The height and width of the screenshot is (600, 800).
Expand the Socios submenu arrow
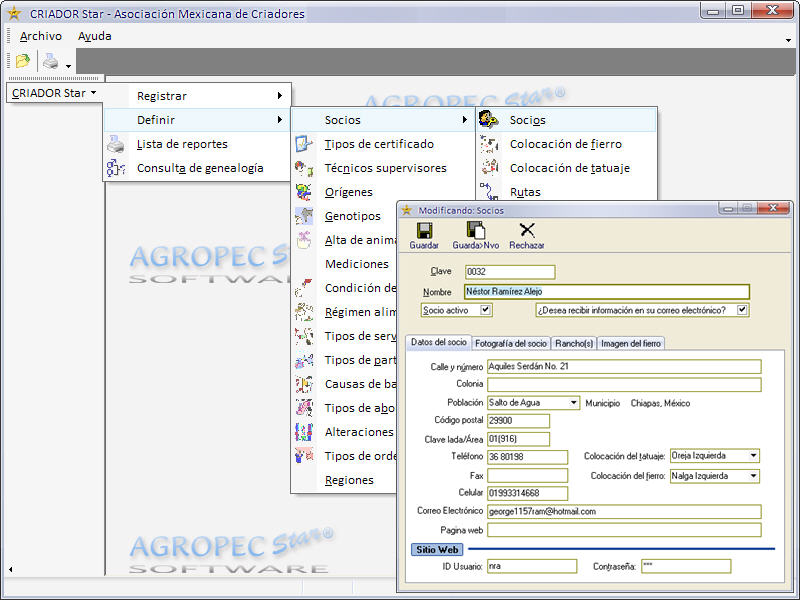[x=464, y=119]
